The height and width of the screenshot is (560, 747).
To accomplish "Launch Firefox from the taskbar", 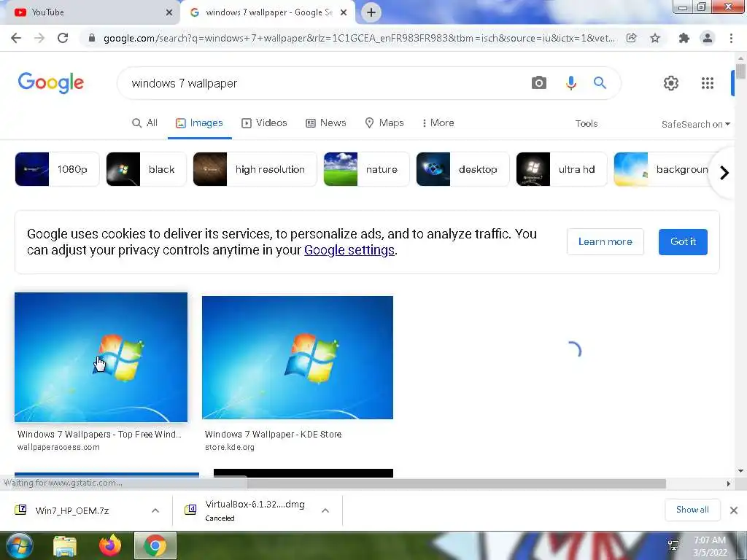I will coord(110,545).
